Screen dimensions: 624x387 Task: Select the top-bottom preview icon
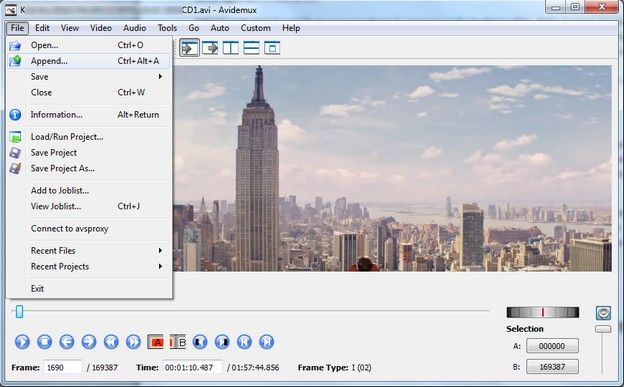point(252,48)
